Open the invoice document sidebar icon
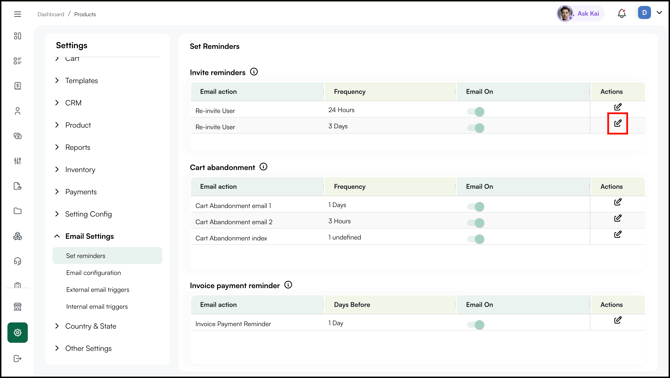 pyautogui.click(x=18, y=86)
